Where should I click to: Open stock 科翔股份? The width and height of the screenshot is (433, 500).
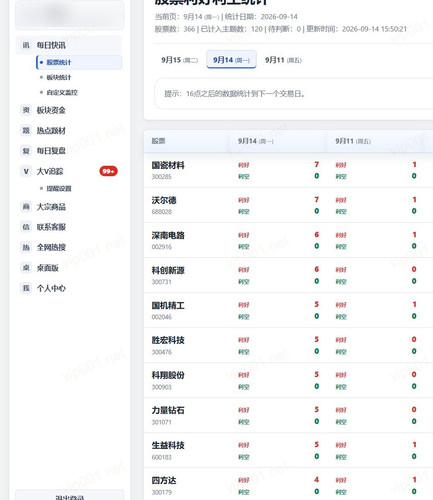(168, 375)
